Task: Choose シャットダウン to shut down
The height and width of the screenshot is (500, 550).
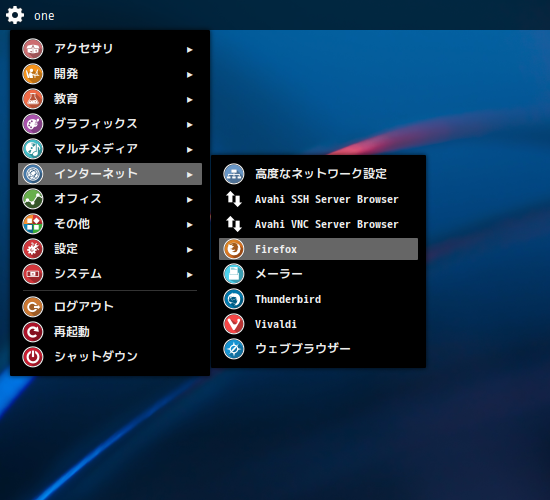Action: coord(110,357)
